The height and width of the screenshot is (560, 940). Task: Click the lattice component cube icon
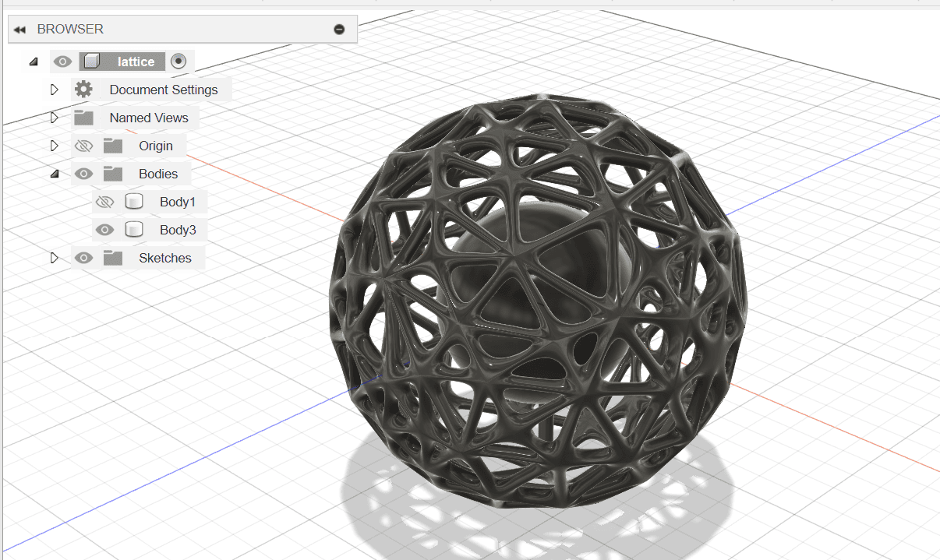tap(92, 62)
